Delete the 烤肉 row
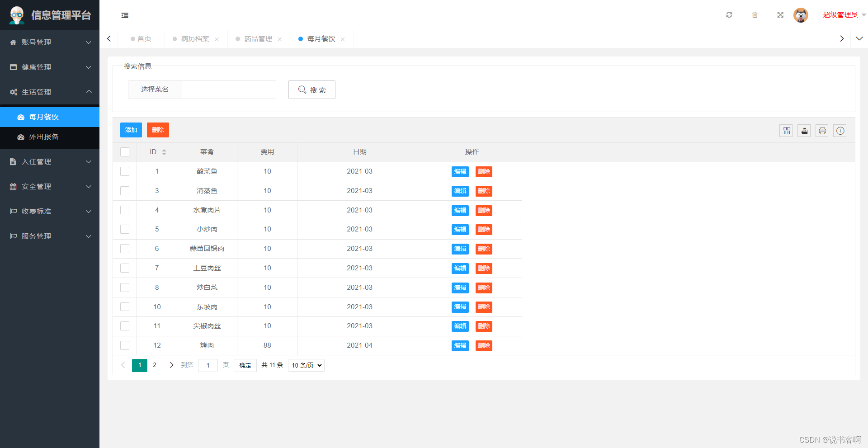 [484, 346]
